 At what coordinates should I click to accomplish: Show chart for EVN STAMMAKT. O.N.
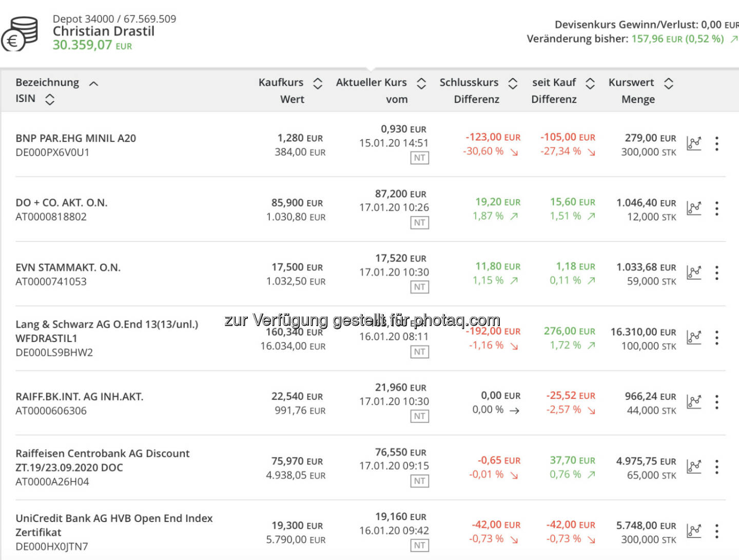point(694,272)
